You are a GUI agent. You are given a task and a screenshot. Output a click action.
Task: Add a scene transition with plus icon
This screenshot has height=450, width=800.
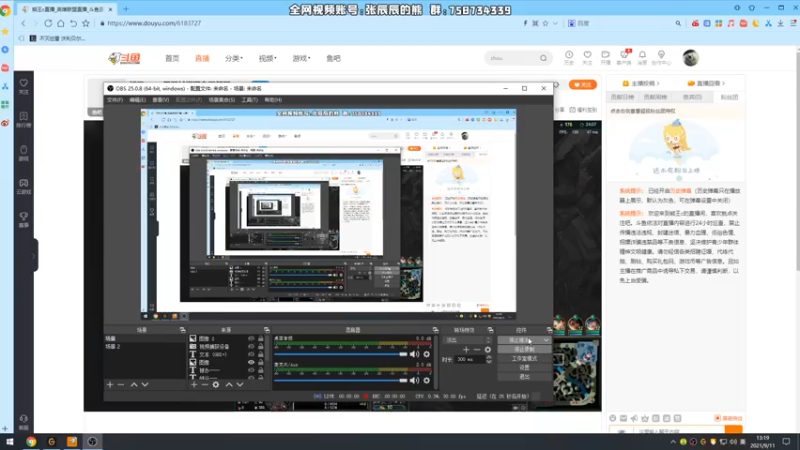pyautogui.click(x=466, y=349)
